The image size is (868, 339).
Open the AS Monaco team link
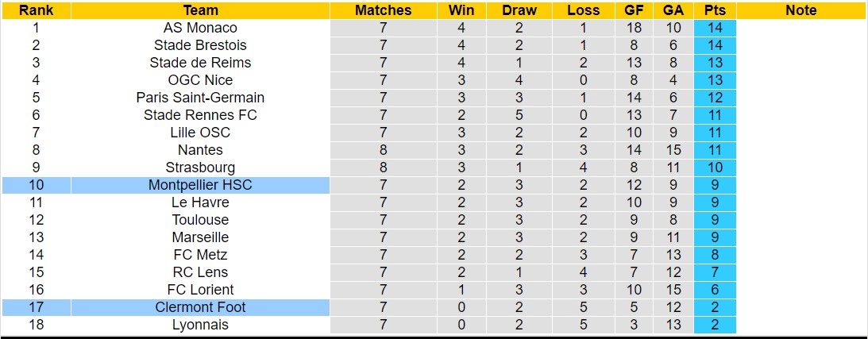click(x=200, y=28)
